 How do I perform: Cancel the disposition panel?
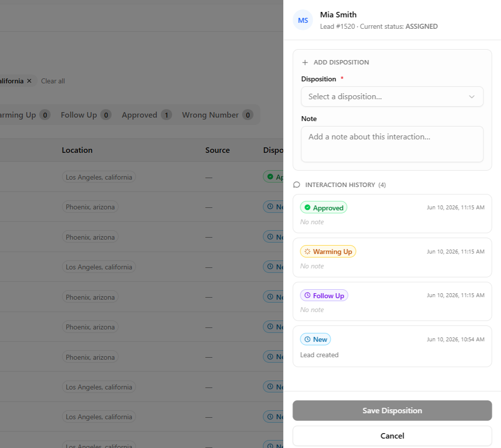[x=392, y=436]
